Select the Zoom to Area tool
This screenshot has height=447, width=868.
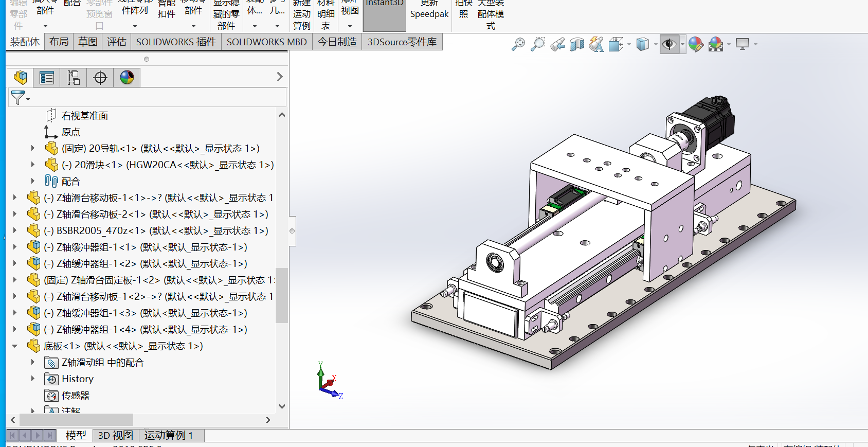point(538,44)
